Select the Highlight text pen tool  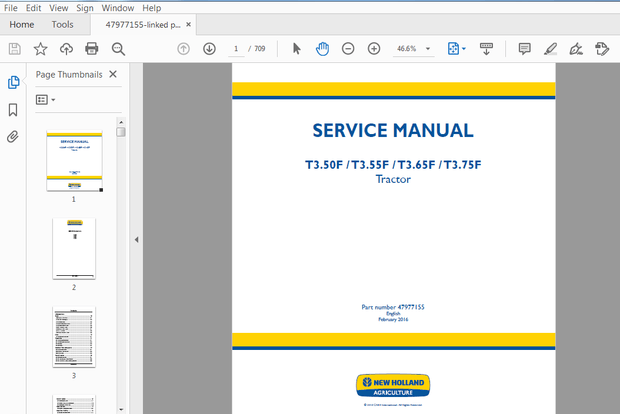click(x=550, y=49)
